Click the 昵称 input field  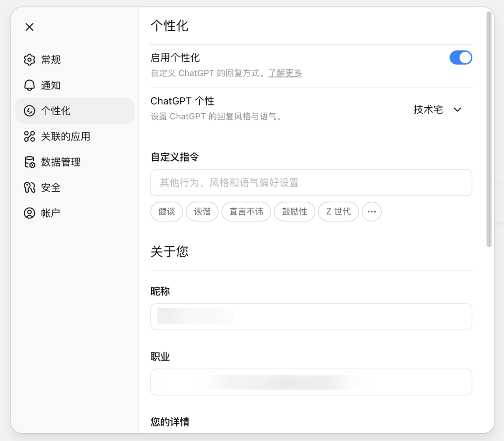click(x=311, y=317)
